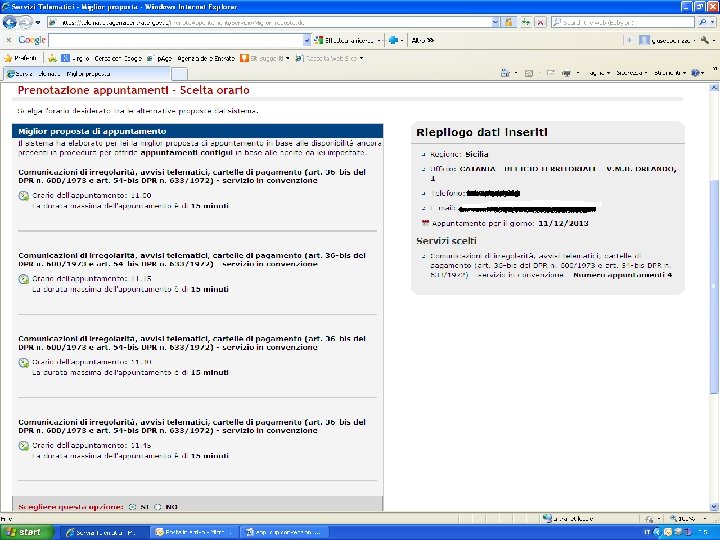Open Google toolbar wrench settings
Screen dimensions: 720x540
[x=705, y=40]
